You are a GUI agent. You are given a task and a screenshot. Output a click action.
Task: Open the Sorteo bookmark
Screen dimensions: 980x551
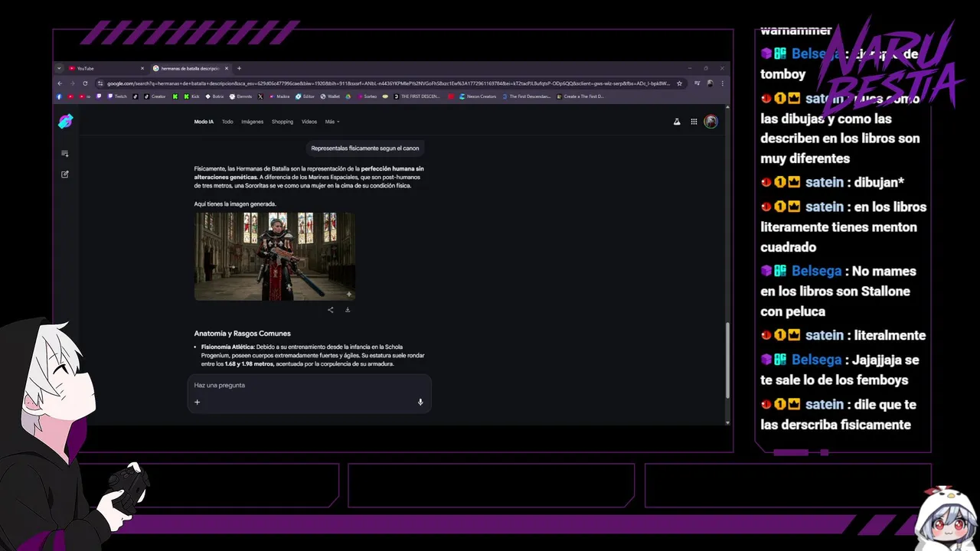point(367,96)
